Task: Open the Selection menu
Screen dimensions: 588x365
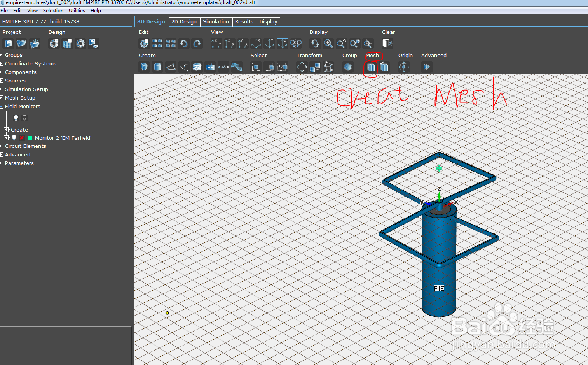Action: (53, 11)
